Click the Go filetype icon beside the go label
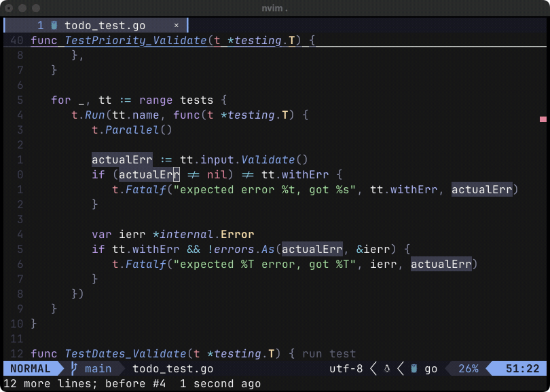550x392 pixels. [413, 368]
